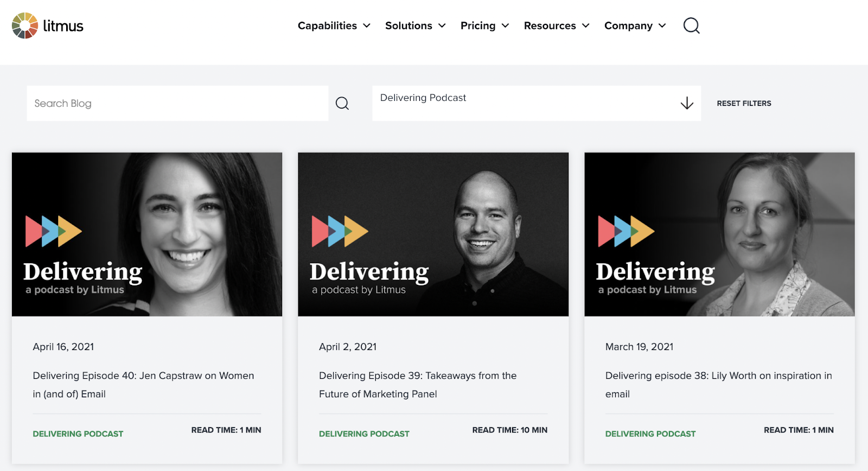Open article Delivering episode 38: Lily Worth
Screen dimensions: 868x471
(719, 385)
